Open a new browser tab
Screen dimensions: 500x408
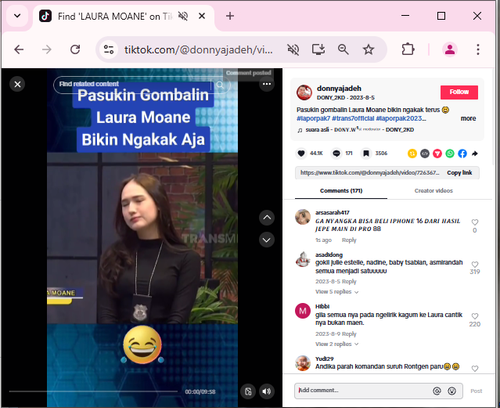(x=230, y=16)
